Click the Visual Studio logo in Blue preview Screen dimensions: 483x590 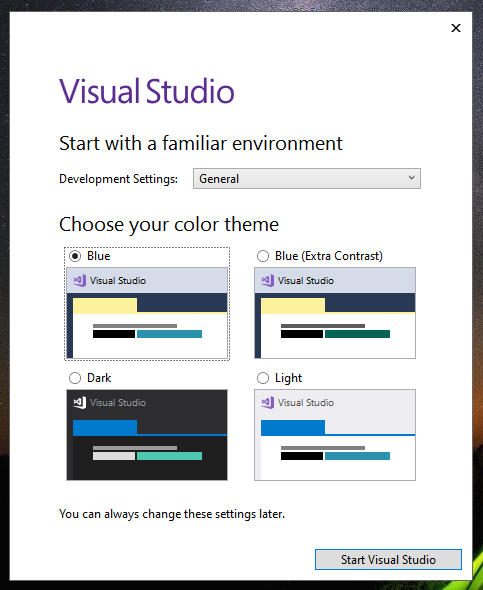(79, 280)
